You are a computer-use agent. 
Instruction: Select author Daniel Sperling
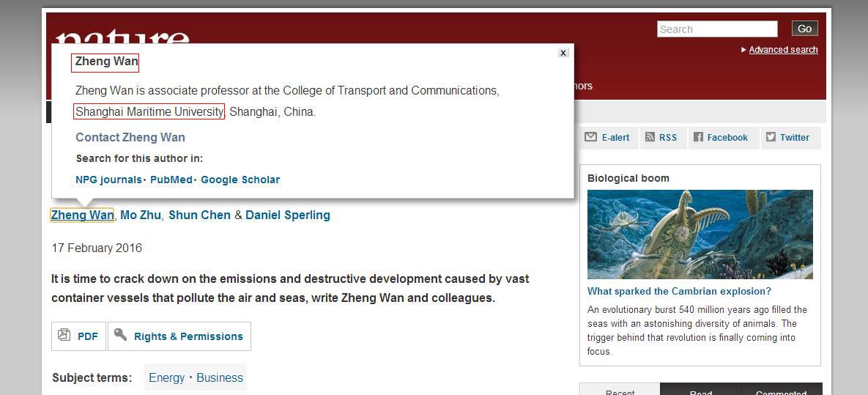tap(288, 215)
